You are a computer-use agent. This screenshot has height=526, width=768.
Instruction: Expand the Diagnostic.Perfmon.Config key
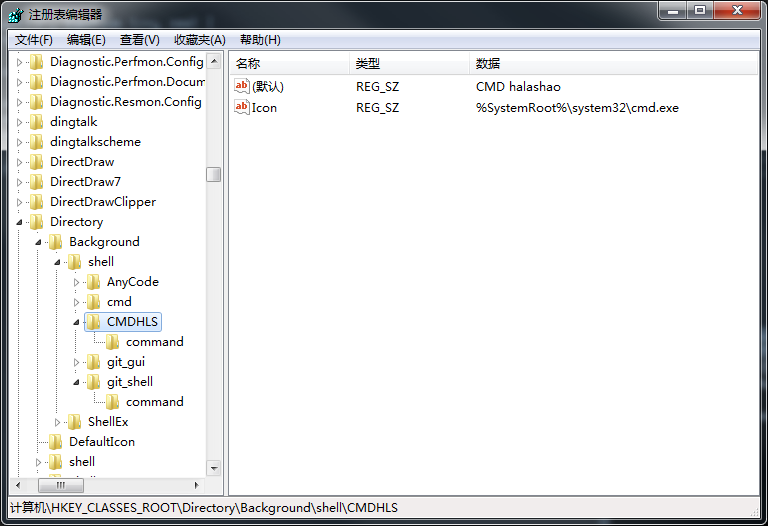point(20,62)
